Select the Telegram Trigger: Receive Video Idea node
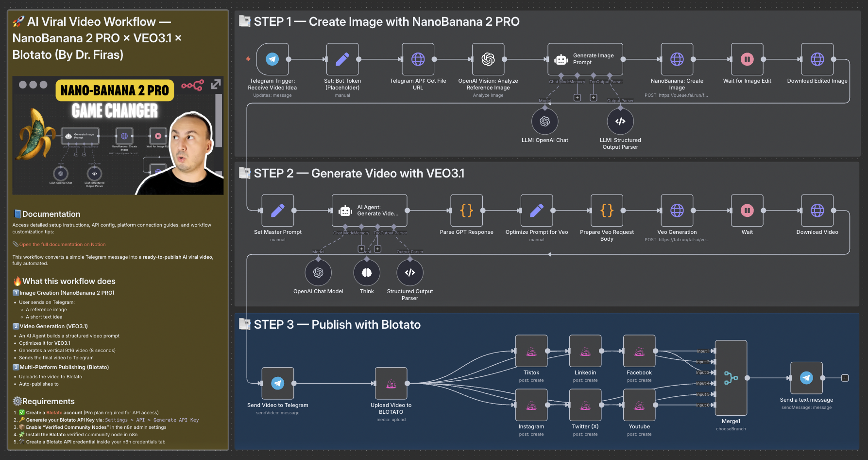This screenshot has width=868, height=460. (272, 59)
